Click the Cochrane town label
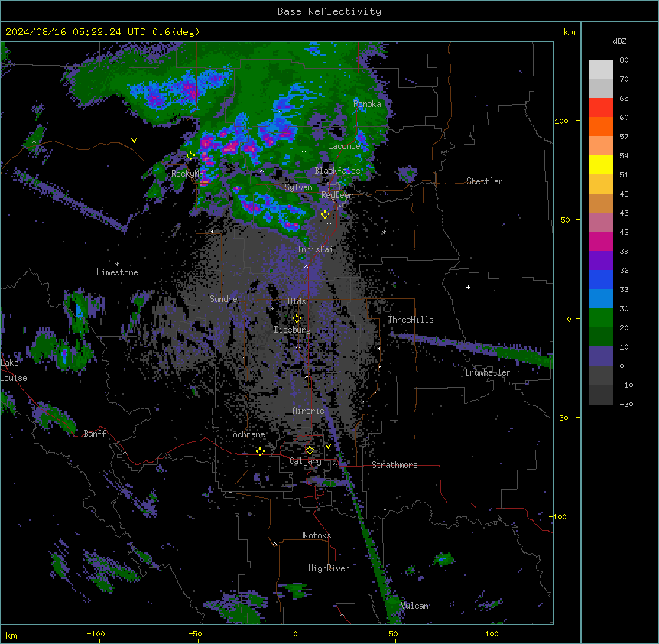This screenshot has height=644, width=659. coord(246,434)
